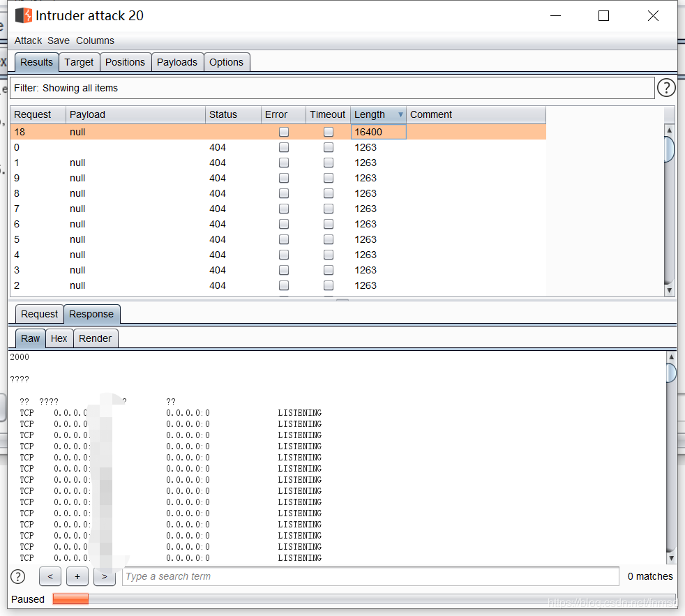Click the response pane scrollbar thumb
Screen dimensions: 685x616
pyautogui.click(x=671, y=373)
